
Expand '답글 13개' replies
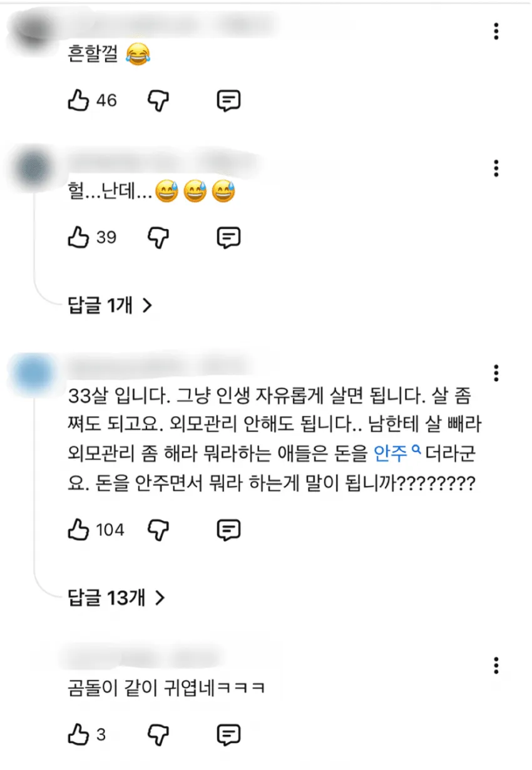tap(116, 598)
